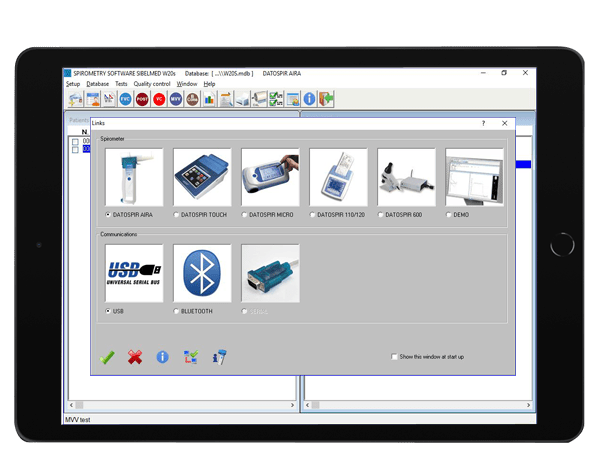The image size is (600, 475).
Task: Start the POST bronchodilator test icon
Action: 142,100
